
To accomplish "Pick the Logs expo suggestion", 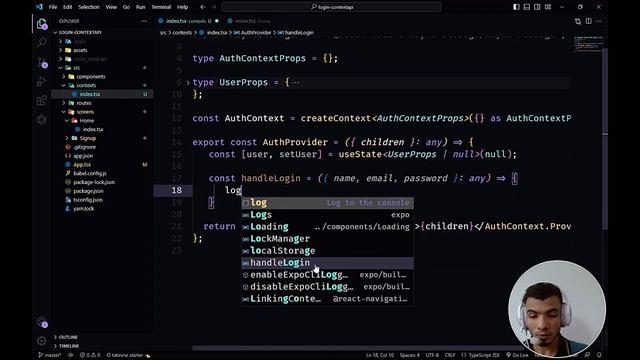I will click(327, 215).
